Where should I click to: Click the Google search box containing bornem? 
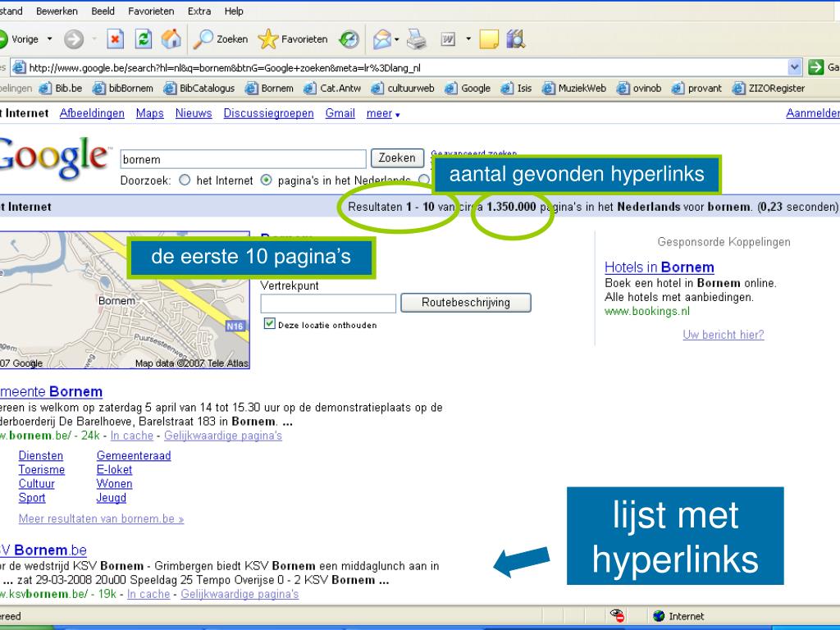(x=243, y=159)
